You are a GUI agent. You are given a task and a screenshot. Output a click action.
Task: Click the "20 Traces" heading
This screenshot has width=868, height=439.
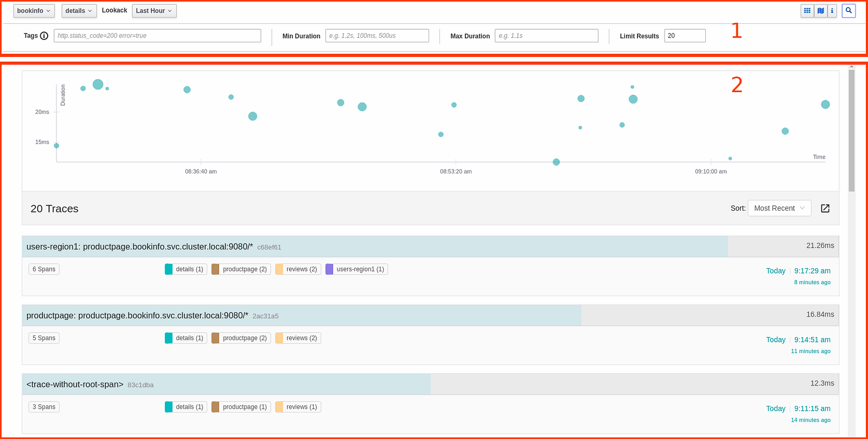pyautogui.click(x=54, y=209)
